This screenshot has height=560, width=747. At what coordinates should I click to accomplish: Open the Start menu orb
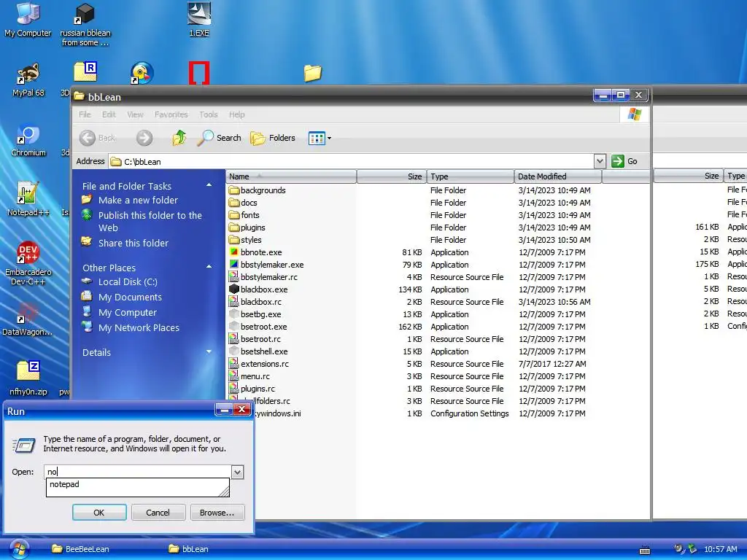coord(18,549)
